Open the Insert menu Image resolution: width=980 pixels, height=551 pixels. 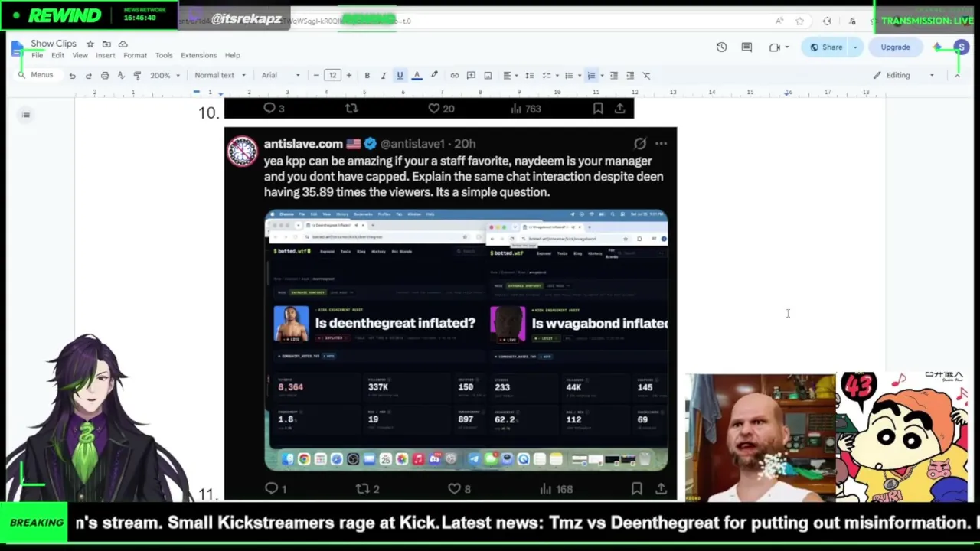tap(106, 55)
